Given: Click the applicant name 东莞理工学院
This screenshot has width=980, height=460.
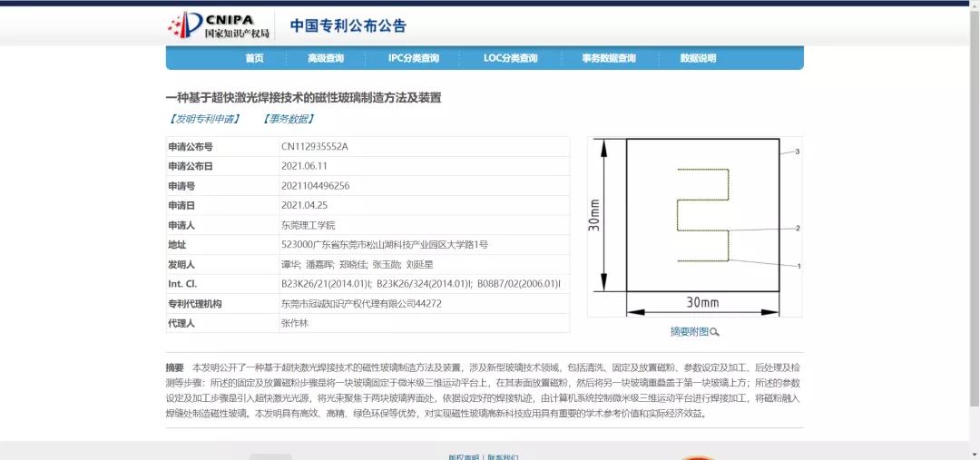Looking at the screenshot, I should 308,225.
